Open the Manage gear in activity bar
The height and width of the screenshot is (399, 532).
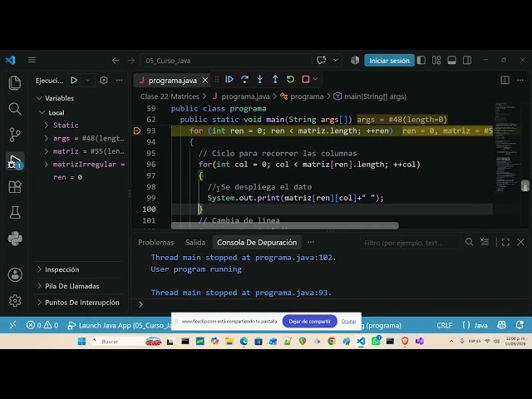coord(15,301)
